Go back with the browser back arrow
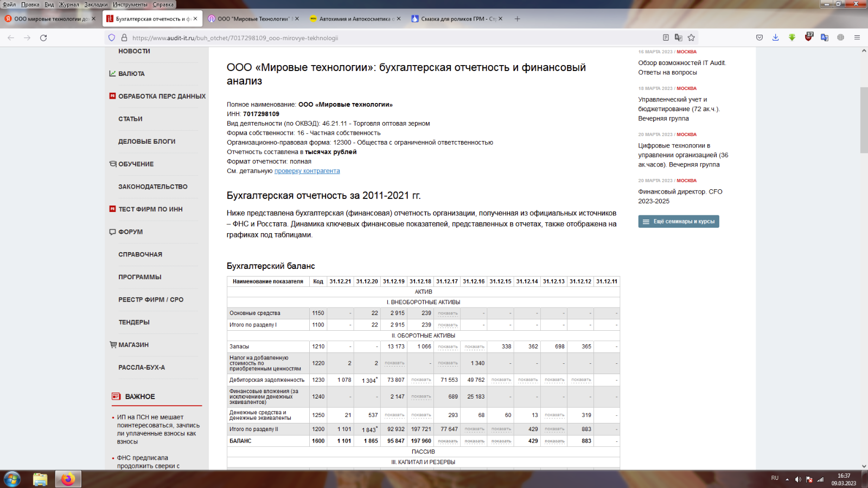This screenshot has height=488, width=868. click(x=11, y=38)
